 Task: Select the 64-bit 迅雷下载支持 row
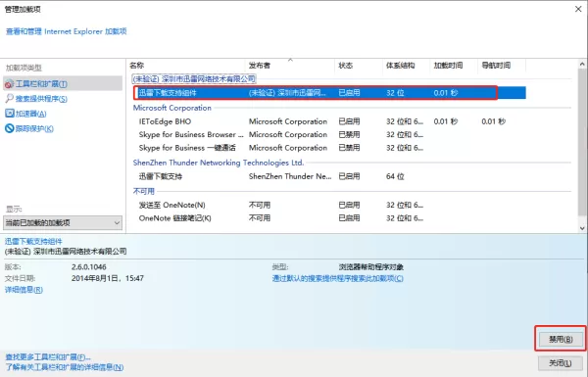329,176
